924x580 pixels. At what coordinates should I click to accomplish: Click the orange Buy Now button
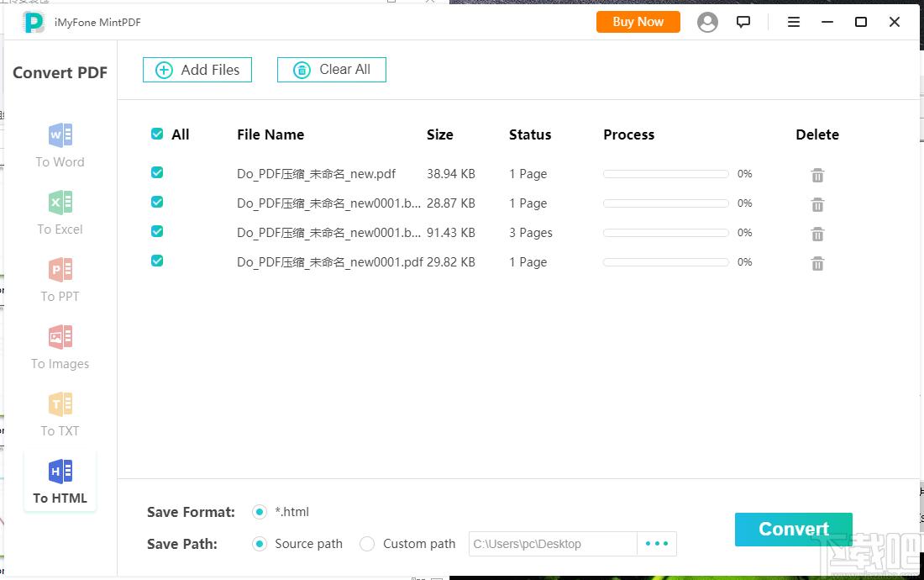click(638, 22)
